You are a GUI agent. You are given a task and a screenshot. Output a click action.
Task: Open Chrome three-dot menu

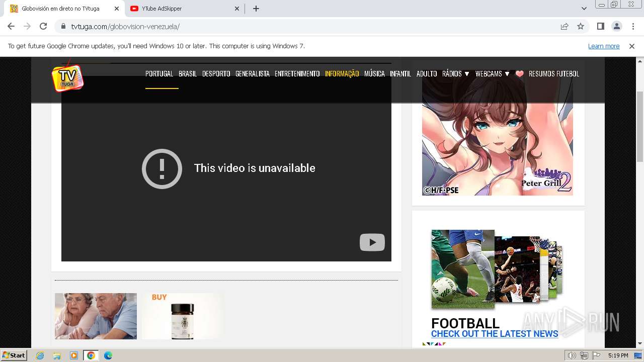click(632, 26)
